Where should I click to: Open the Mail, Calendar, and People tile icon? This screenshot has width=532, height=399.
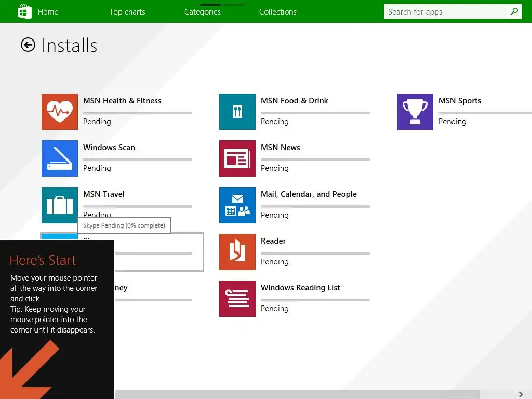click(237, 205)
